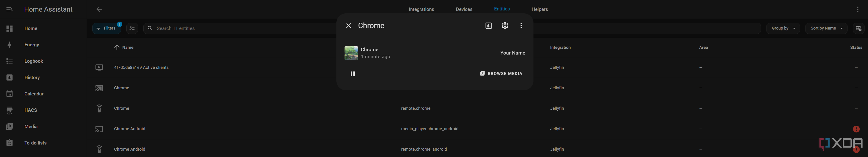This screenshot has width=868, height=157.
Task: Collapse the Home Assistant sidebar menu
Action: pos(10,9)
